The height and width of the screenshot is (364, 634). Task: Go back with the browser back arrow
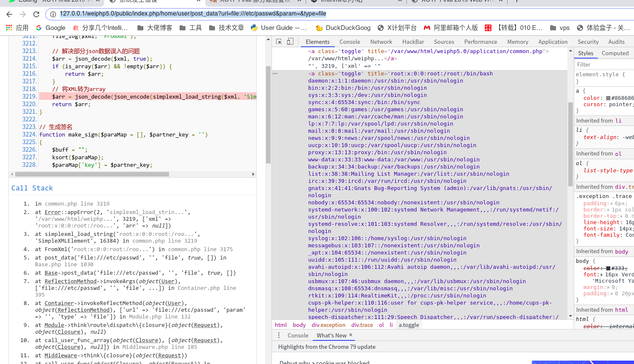[x=9, y=14]
